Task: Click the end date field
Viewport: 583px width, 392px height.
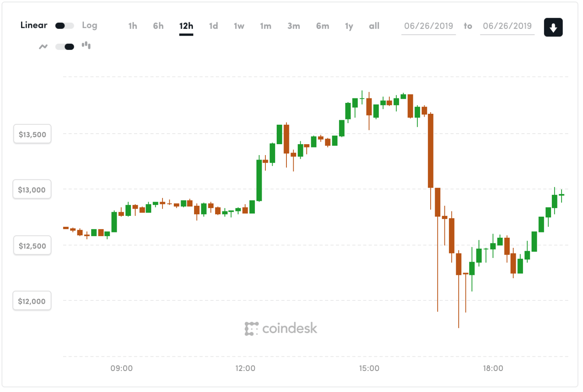Action: click(x=507, y=26)
